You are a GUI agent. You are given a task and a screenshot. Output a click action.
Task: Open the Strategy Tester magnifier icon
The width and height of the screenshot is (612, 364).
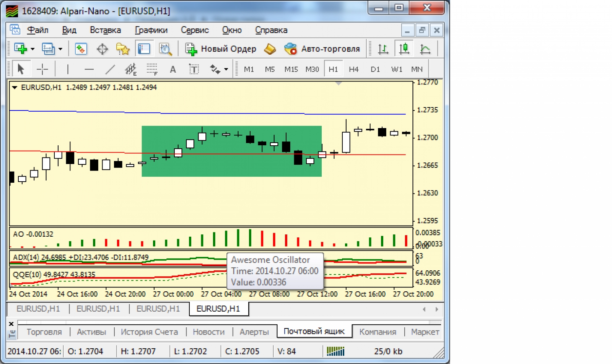click(x=165, y=49)
